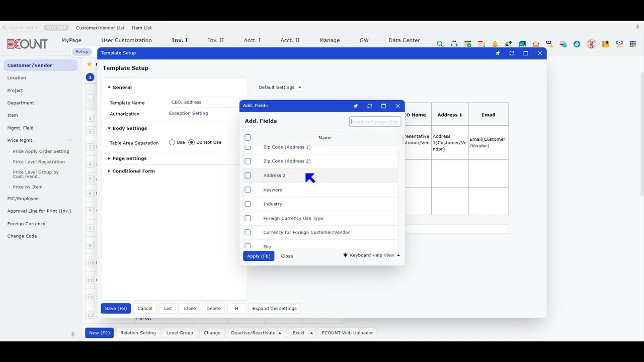The image size is (644, 362).
Task: Pin the Template Setup window
Action: (x=498, y=53)
